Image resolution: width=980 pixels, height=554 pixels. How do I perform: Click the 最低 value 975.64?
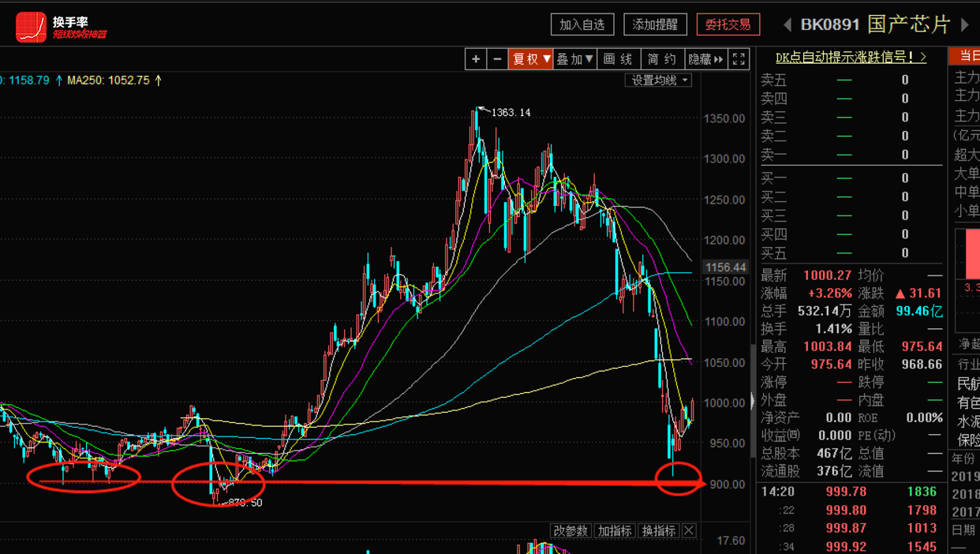coord(921,346)
